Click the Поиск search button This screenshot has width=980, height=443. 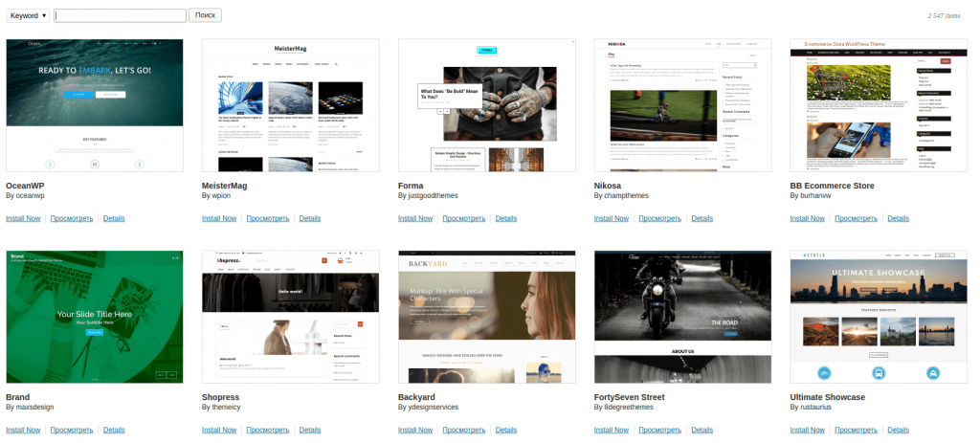[205, 15]
